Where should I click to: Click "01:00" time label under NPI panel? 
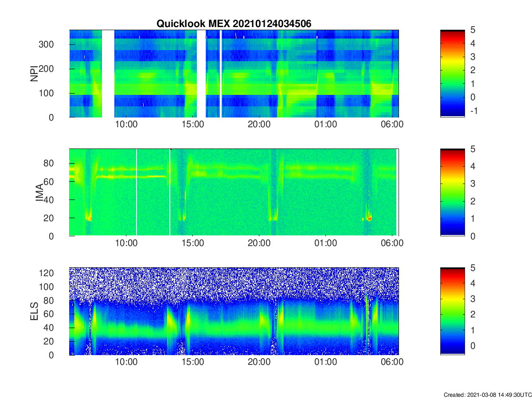pyautogui.click(x=326, y=125)
